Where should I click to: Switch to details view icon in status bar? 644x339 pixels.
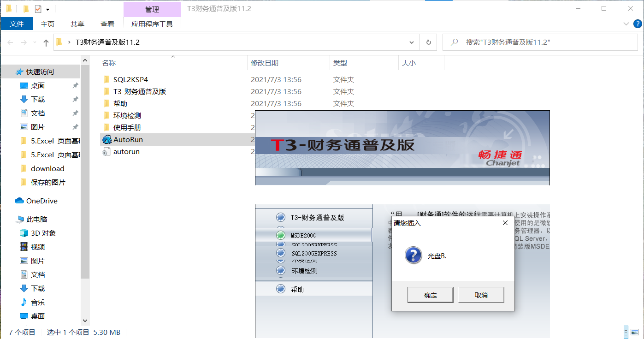point(625,332)
